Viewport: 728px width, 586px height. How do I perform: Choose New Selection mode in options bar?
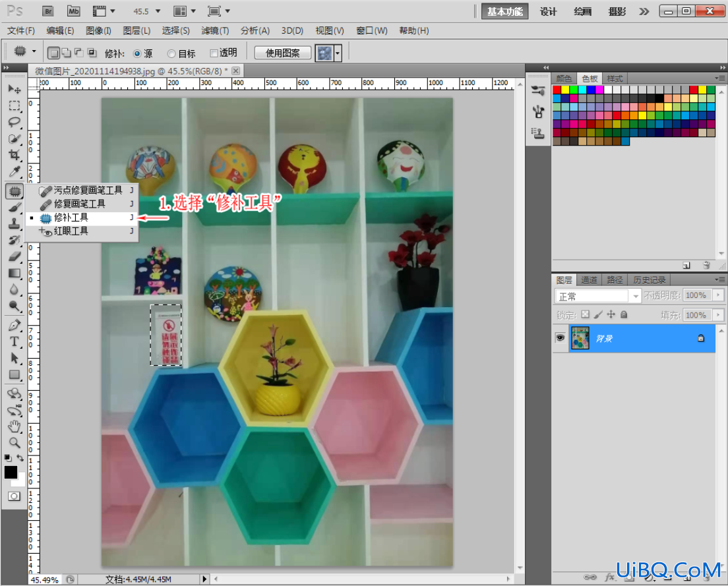[x=54, y=53]
